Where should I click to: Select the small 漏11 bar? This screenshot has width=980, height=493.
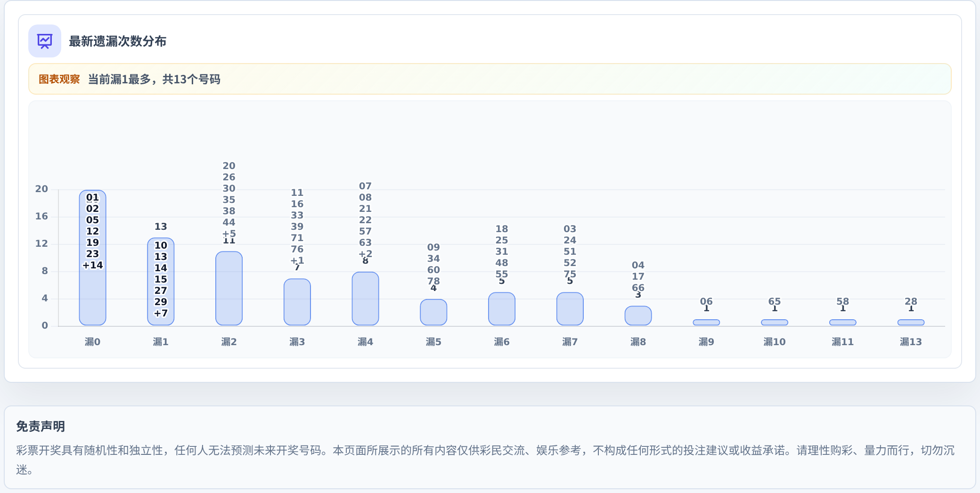843,323
